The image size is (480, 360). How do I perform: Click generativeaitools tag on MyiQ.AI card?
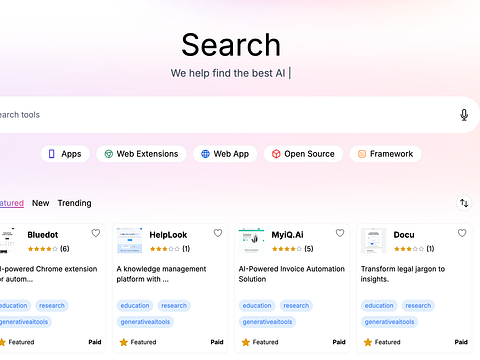pos(267,322)
